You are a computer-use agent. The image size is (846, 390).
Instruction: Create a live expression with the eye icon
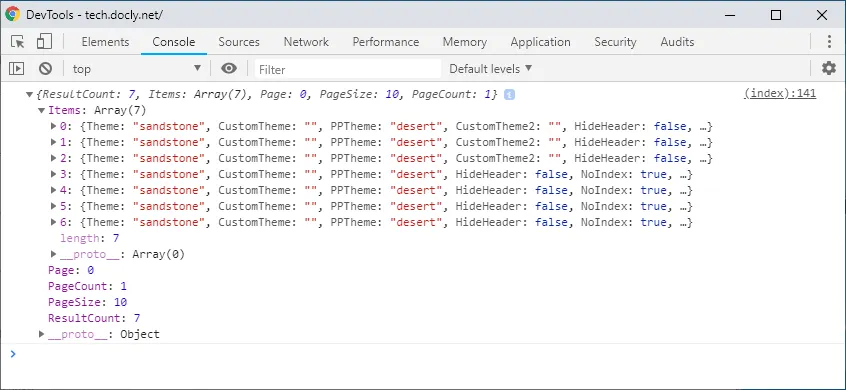[x=229, y=69]
